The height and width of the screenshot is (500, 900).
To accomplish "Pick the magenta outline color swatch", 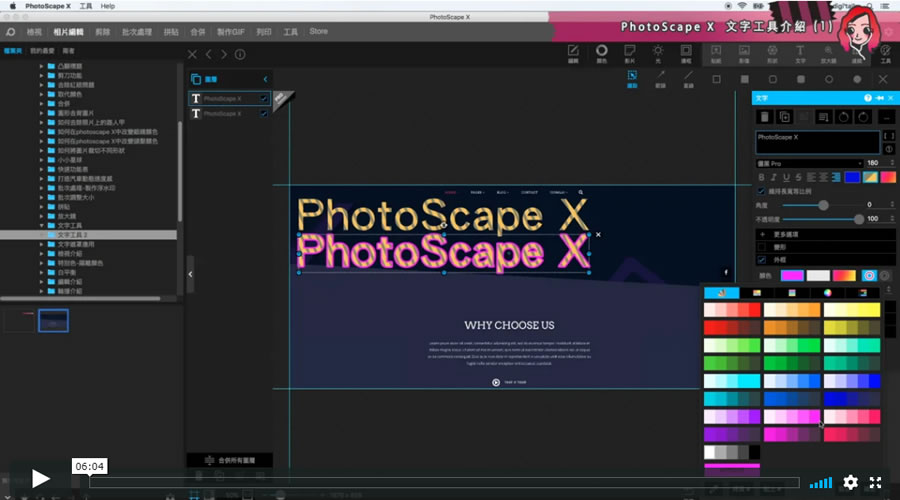I will tap(792, 275).
